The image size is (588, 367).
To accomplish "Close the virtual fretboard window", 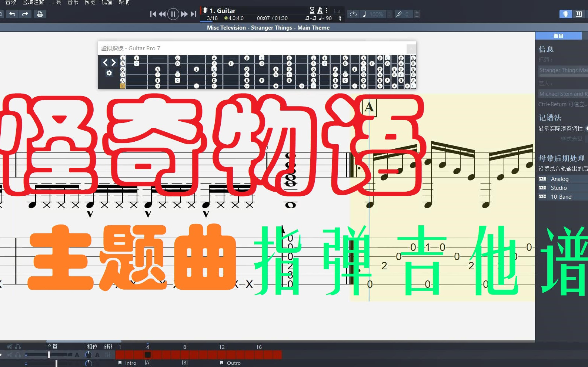I will tap(411, 48).
